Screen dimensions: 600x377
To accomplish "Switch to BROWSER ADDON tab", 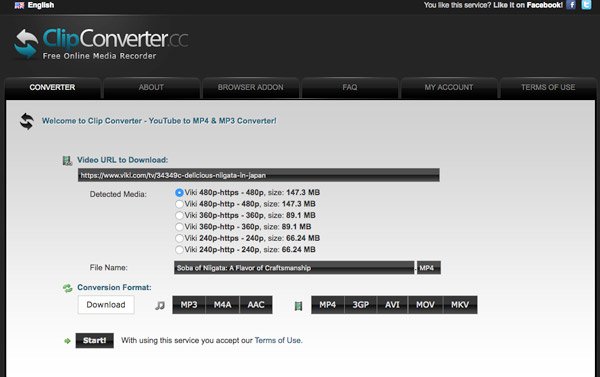I will coord(251,88).
